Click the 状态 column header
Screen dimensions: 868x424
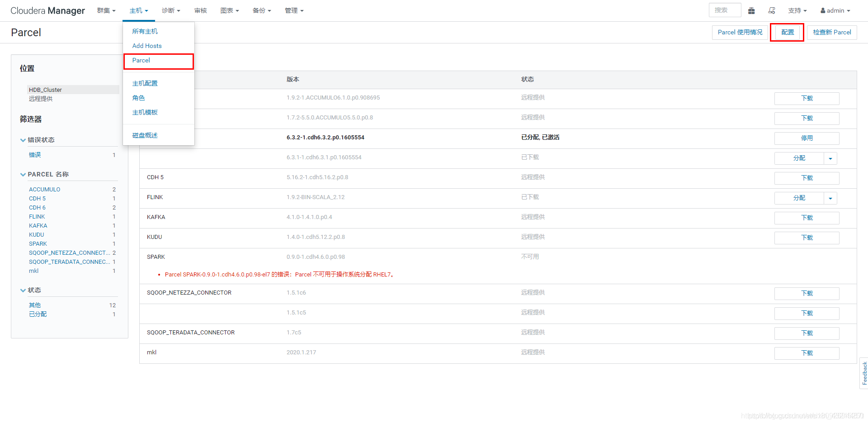[x=527, y=80]
